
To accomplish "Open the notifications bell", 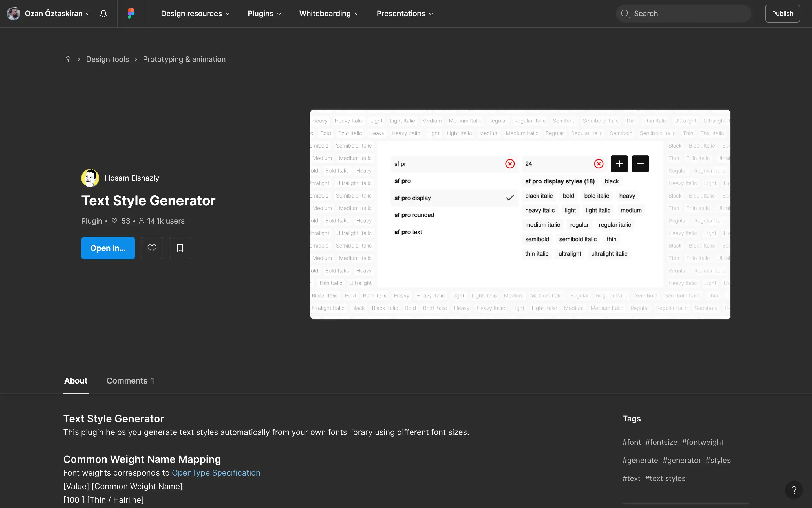I will pos(103,14).
